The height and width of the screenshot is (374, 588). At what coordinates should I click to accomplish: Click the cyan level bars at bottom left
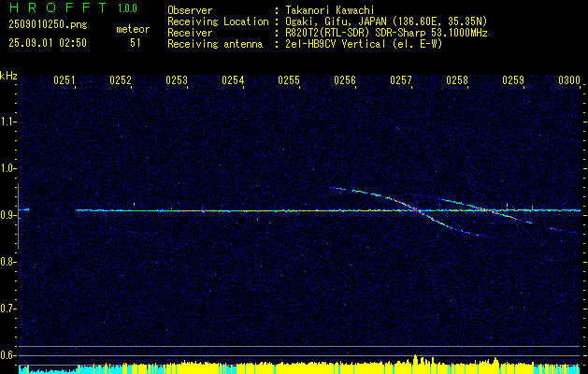pyautogui.click(x=48, y=369)
